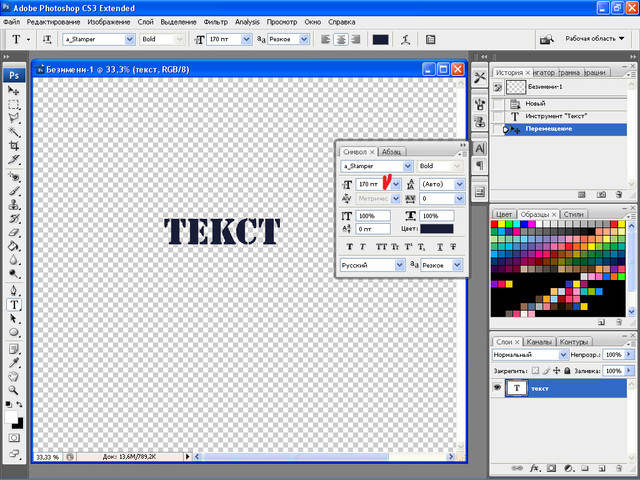The width and height of the screenshot is (640, 480).
Task: Click right align text button
Action: click(x=356, y=39)
